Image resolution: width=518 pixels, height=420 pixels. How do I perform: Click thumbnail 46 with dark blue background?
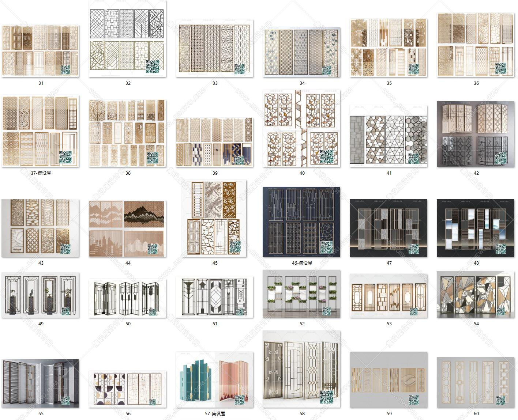[x=302, y=222]
